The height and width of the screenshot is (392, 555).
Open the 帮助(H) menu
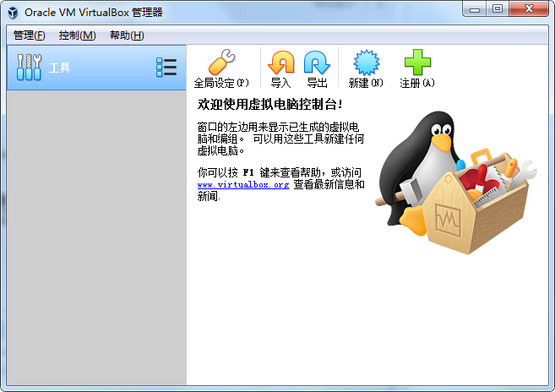[127, 35]
